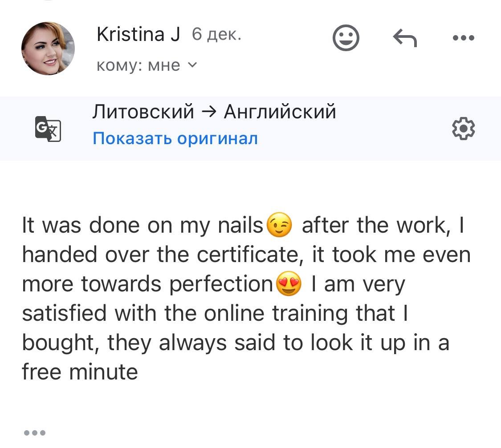The height and width of the screenshot is (448, 501).
Task: Add an emoji reaction to the email
Action: [x=346, y=39]
